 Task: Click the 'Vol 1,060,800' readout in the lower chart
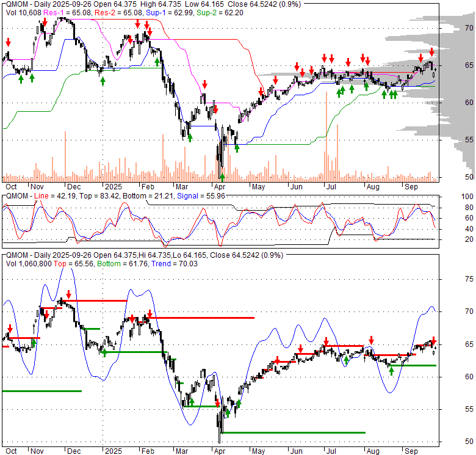[29, 264]
